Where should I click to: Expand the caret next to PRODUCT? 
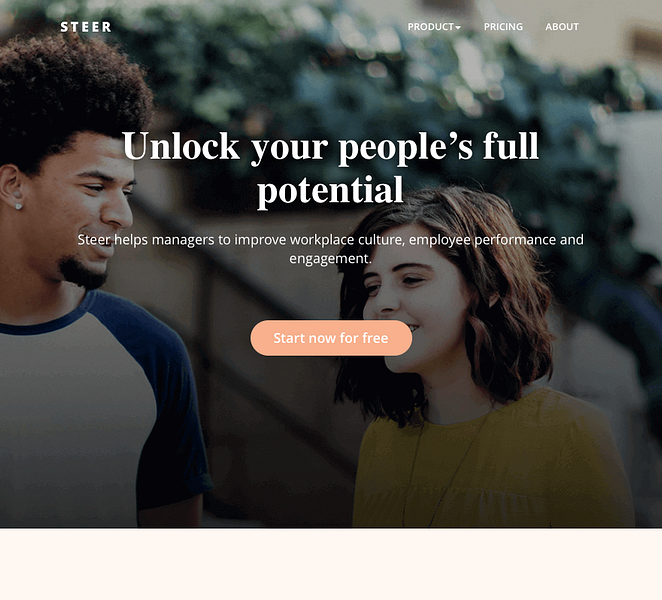click(458, 27)
